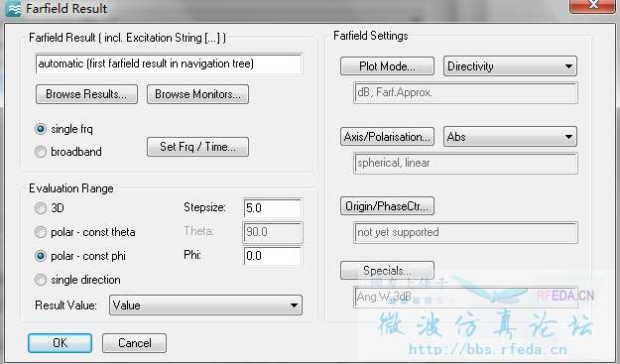
Task: Open the Result Value dropdown
Action: [x=205, y=305]
